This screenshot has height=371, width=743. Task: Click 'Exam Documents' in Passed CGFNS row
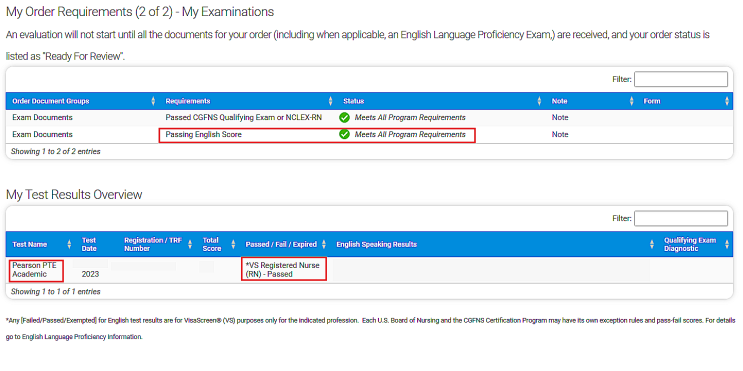42,118
